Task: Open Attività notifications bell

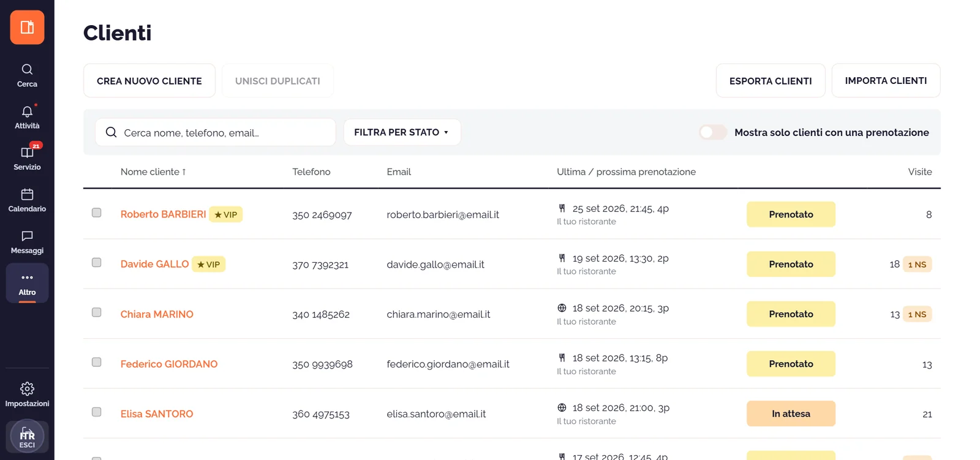Action: [x=27, y=117]
